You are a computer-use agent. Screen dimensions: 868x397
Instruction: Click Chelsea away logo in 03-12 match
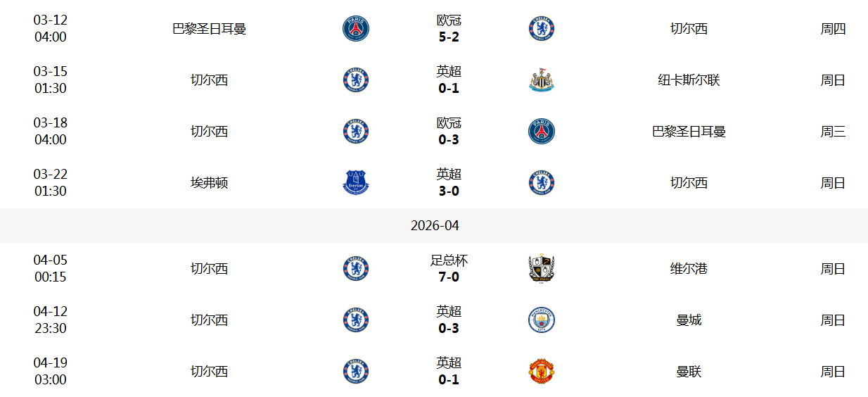point(542,29)
